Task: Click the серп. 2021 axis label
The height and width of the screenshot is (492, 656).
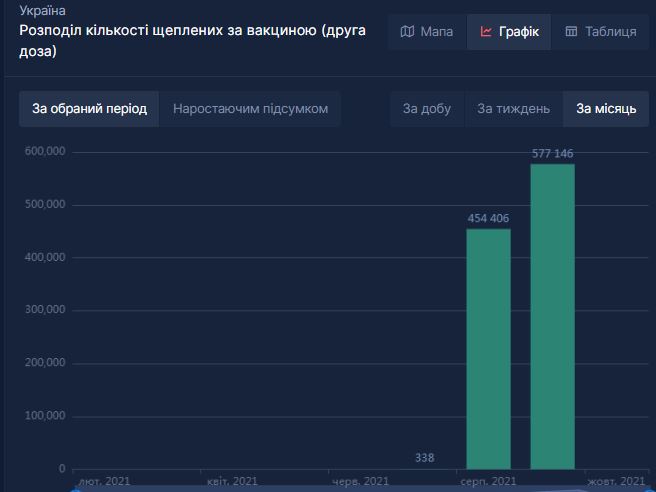Action: click(x=488, y=482)
